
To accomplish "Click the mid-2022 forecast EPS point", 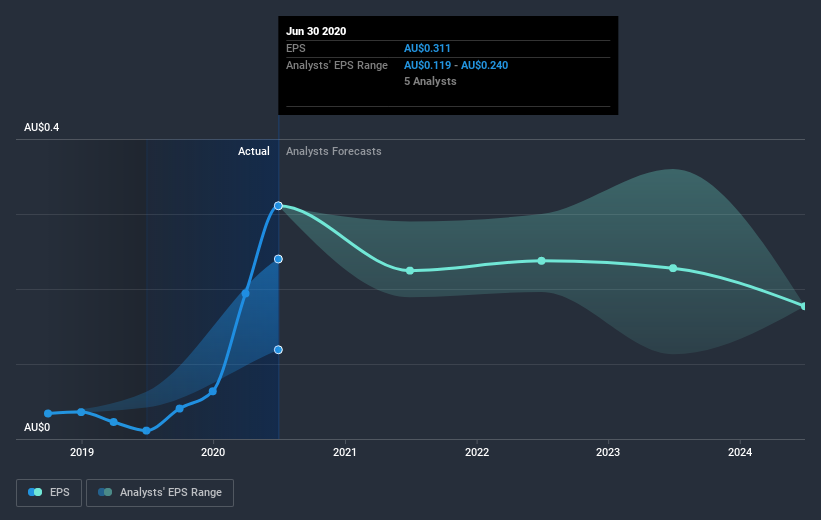I will tap(541, 261).
